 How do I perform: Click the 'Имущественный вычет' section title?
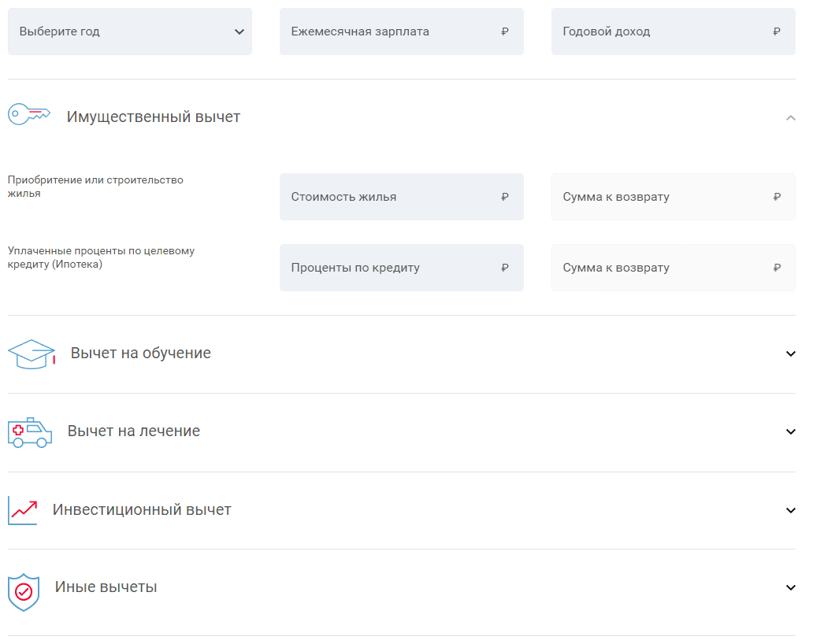click(x=154, y=117)
